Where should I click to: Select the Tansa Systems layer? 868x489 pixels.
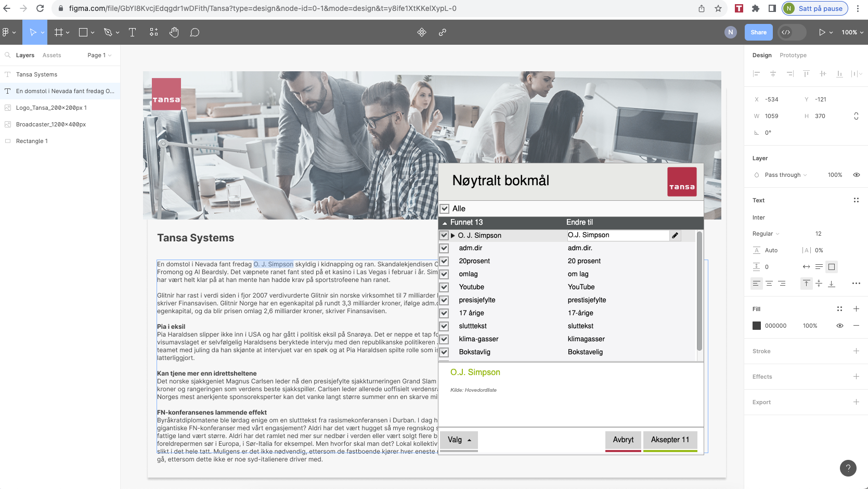click(x=60, y=74)
